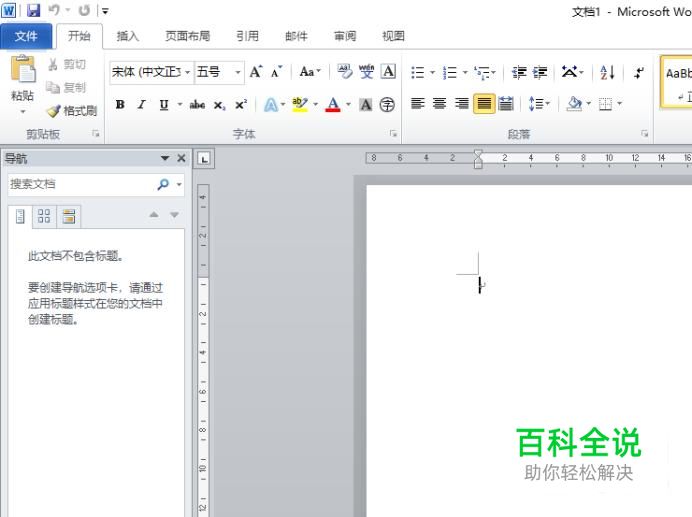692x517 pixels.
Task: Click the Cut (剪切) command
Action: [67, 64]
